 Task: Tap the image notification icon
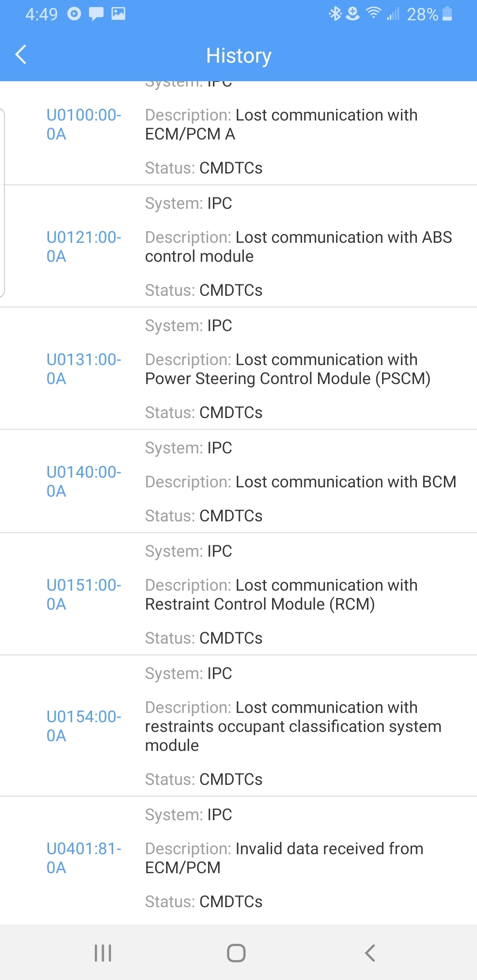click(x=118, y=14)
